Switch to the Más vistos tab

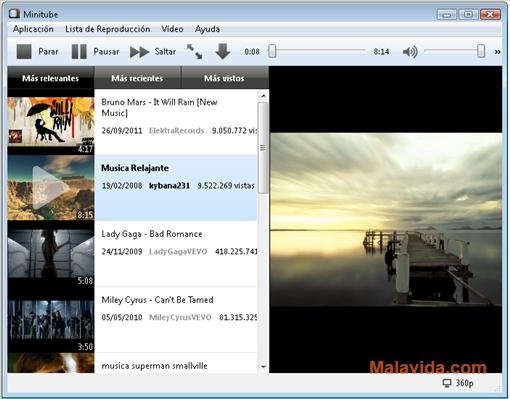click(224, 78)
